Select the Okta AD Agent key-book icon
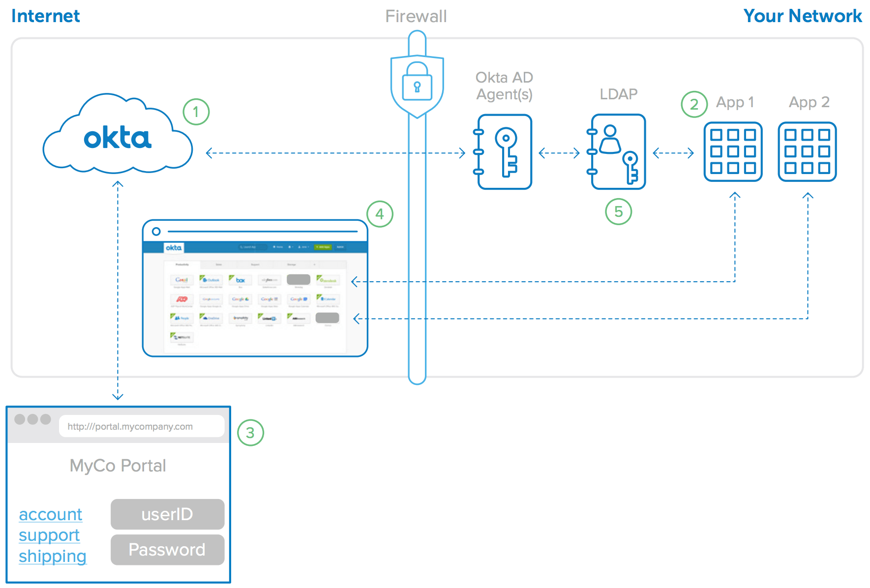870x588 pixels. pos(503,152)
